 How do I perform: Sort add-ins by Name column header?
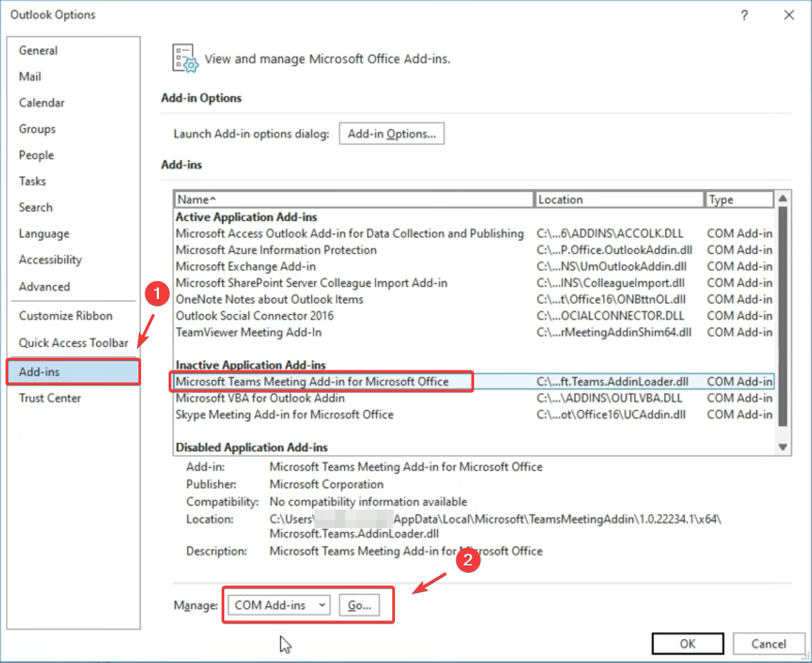(354, 200)
